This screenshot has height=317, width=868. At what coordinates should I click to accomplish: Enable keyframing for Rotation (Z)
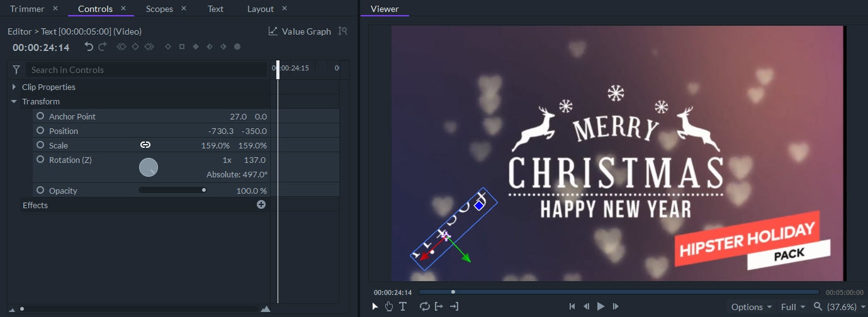click(40, 159)
